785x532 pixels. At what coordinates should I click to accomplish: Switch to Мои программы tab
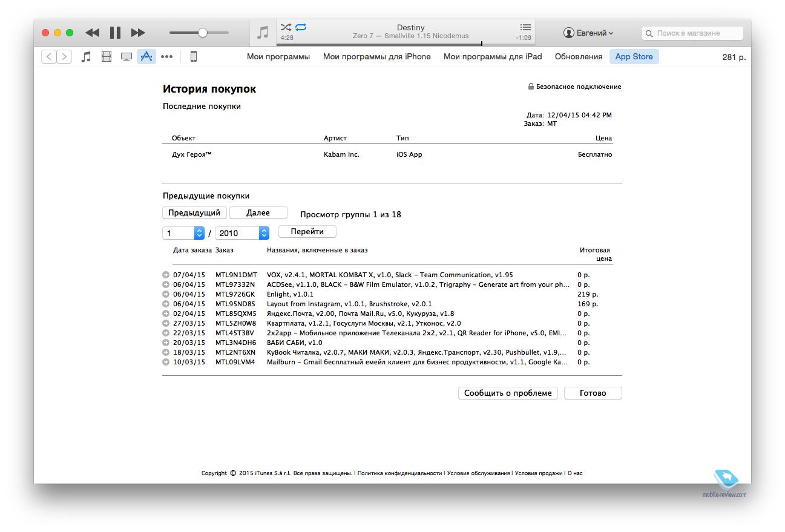coord(278,57)
